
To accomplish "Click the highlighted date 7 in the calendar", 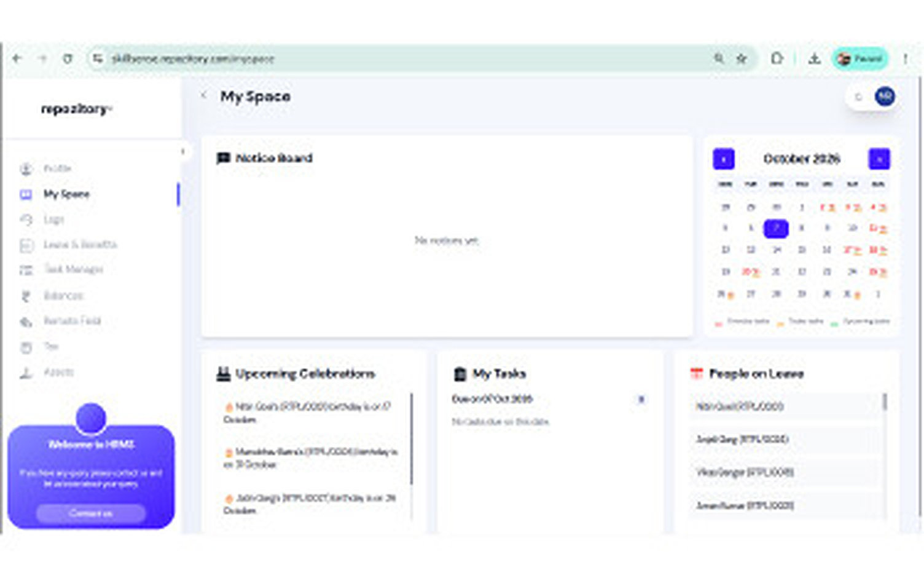I will pyautogui.click(x=775, y=228).
